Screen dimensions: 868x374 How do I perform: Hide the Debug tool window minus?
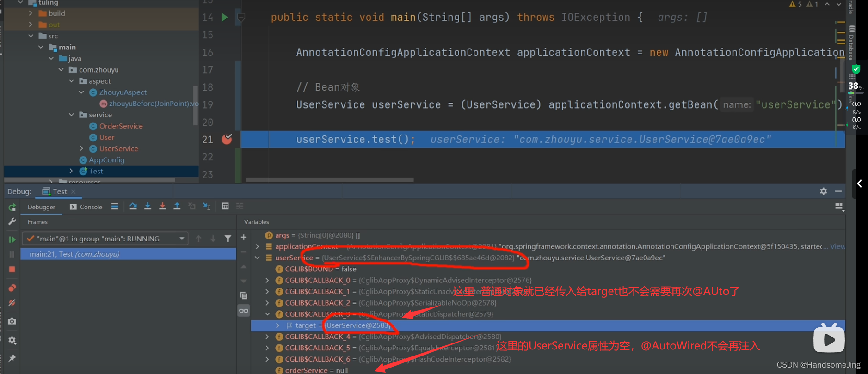coord(838,191)
